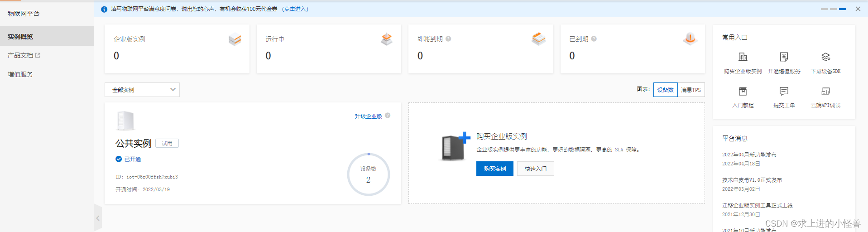Open the 云端API调试 shortcut icon
868x232 pixels.
(x=825, y=92)
